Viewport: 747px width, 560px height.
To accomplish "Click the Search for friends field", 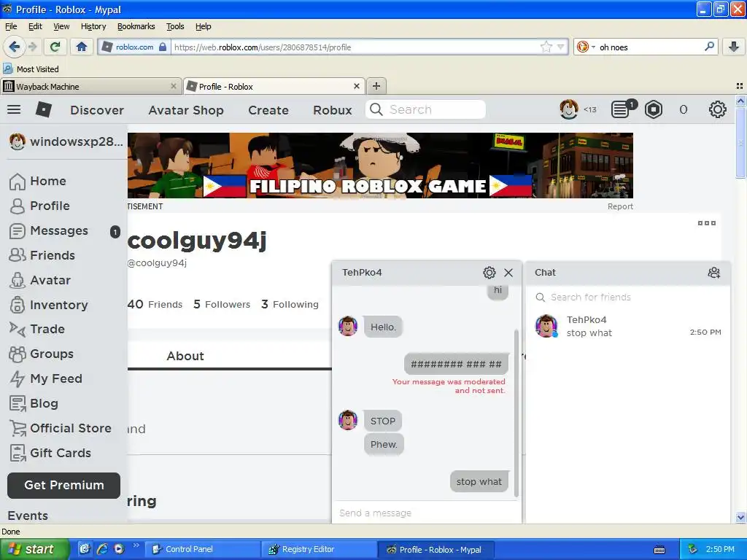I will [628, 297].
